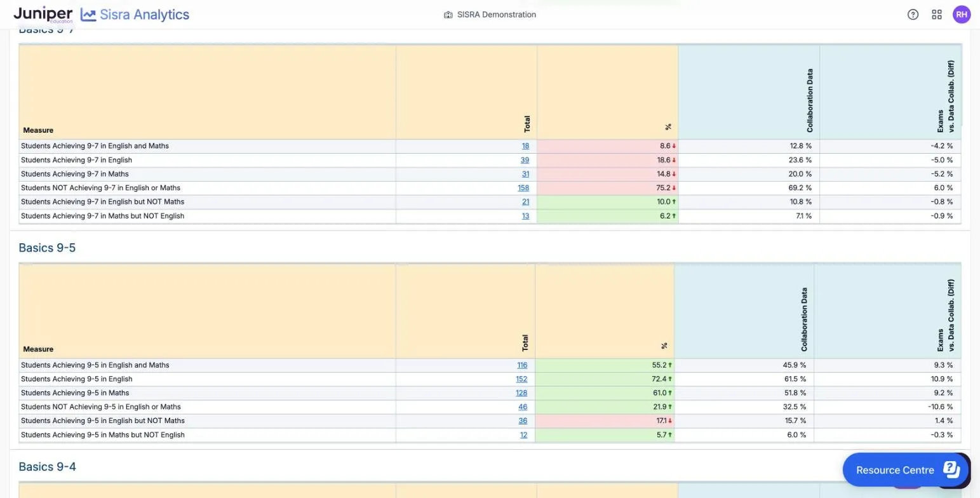Click the Basics 9-5 section heading
This screenshot has height=498, width=980.
coord(47,248)
